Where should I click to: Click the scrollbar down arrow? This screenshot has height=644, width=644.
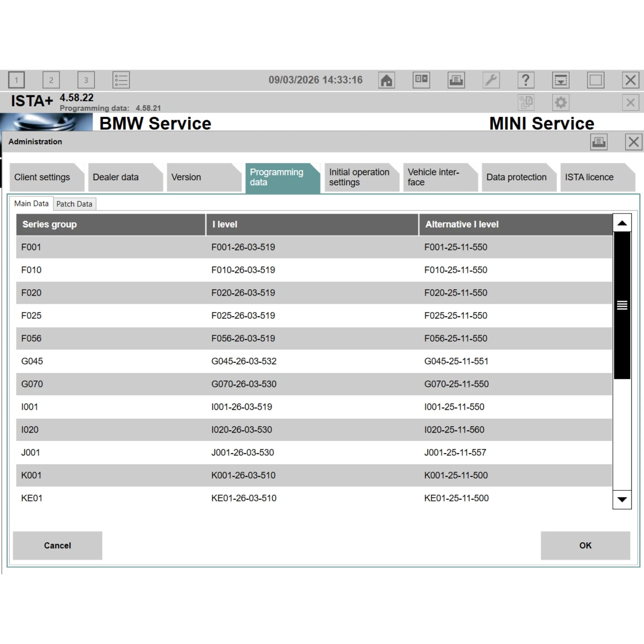(622, 499)
